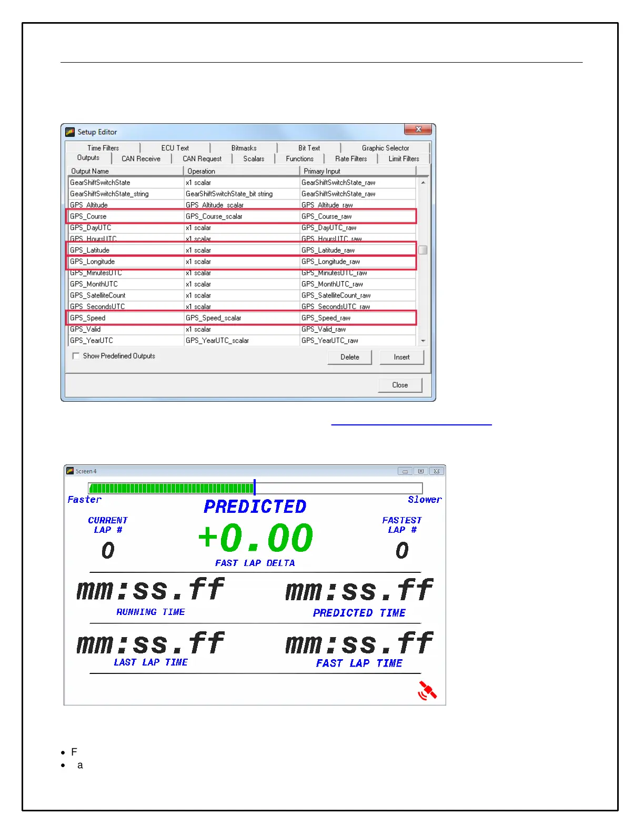Click the Faster/Slower delta progress bar
The image size is (644, 834).
point(255,488)
